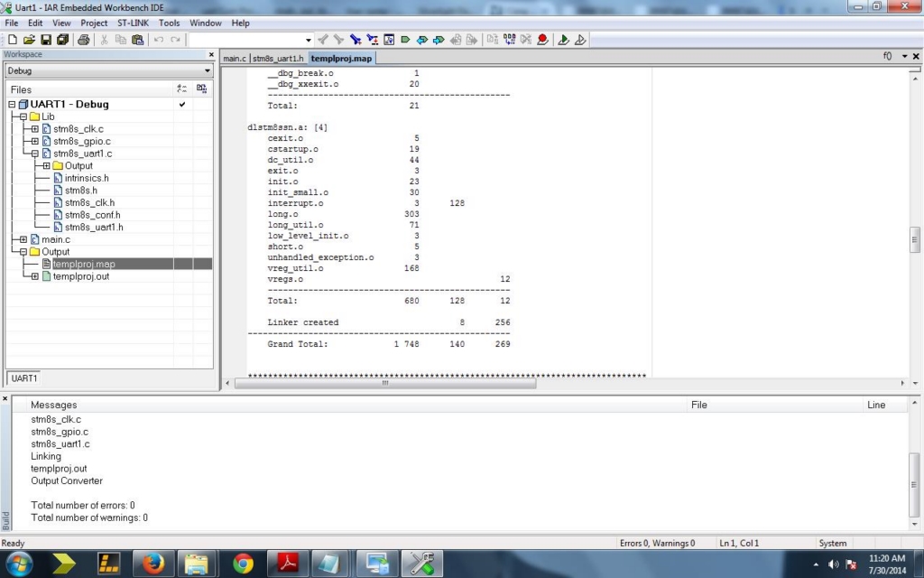This screenshot has width=924, height=578.
Task: Toggle breakpoint using red toolbar icon
Action: pos(542,40)
